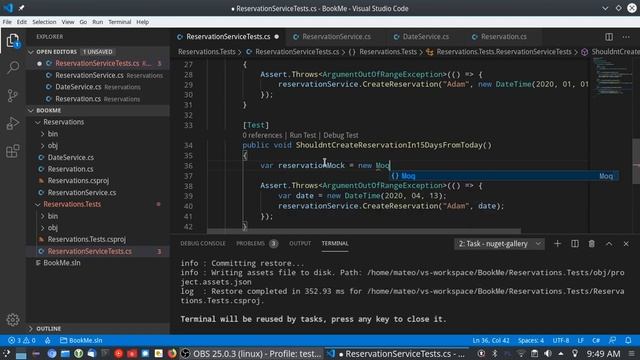Expand the obj folder under Reservations.Tests
This screenshot has height=360, width=640.
tap(98, 228)
